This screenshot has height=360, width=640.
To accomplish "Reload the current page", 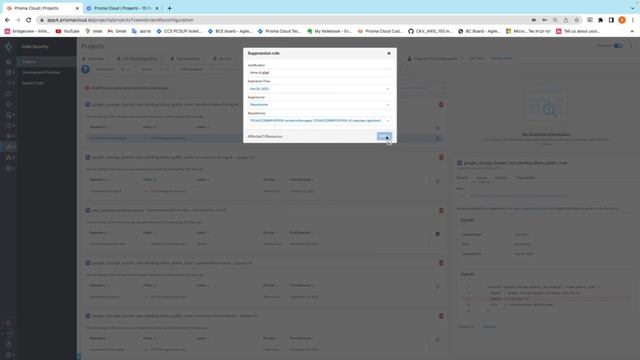I will coord(29,20).
